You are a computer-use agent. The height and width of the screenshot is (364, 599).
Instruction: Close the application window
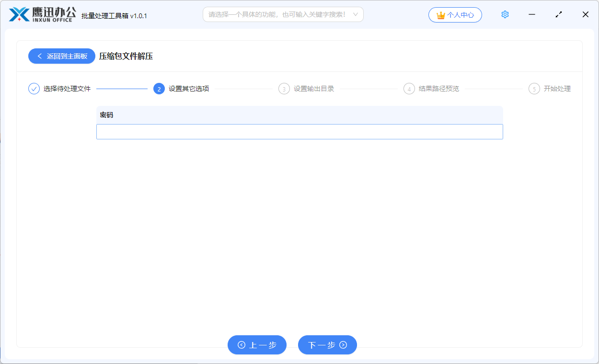coord(585,14)
